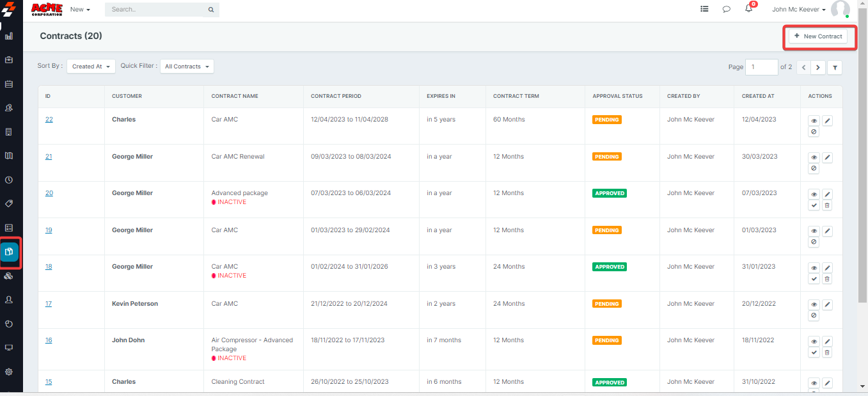Edit contract 22 with pencil icon
This screenshot has height=396, width=868.
[827, 121]
